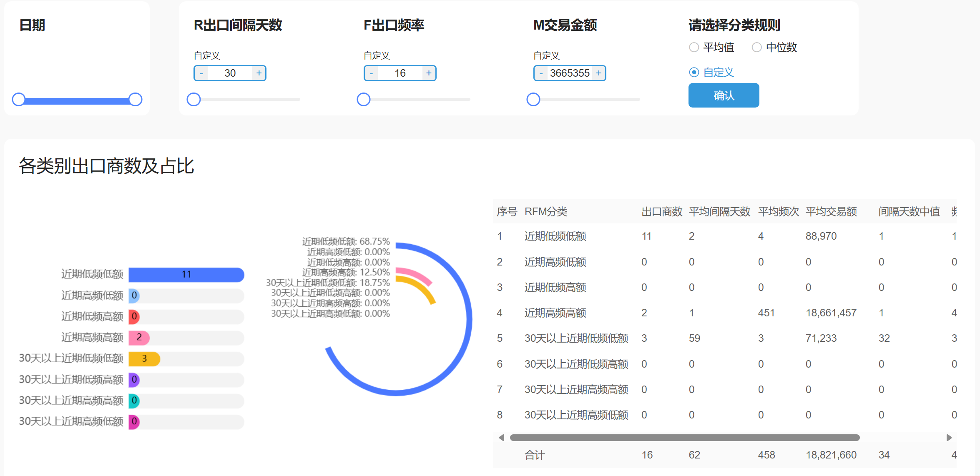Click the left handle of the 日期 slider
This screenshot has height=476, width=980.
(19, 99)
